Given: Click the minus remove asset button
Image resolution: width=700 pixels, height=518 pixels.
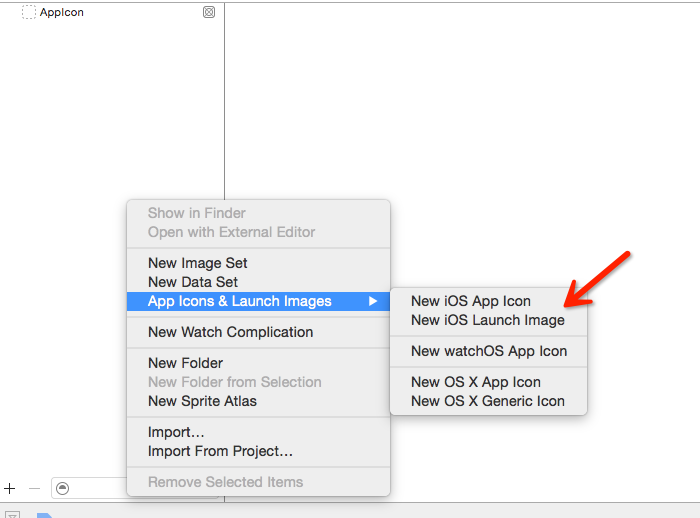Looking at the screenshot, I should [x=34, y=489].
